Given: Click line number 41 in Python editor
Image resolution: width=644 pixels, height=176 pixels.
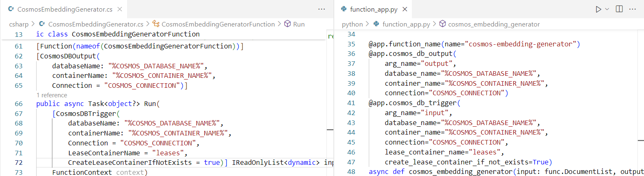Looking at the screenshot, I should point(351,102).
